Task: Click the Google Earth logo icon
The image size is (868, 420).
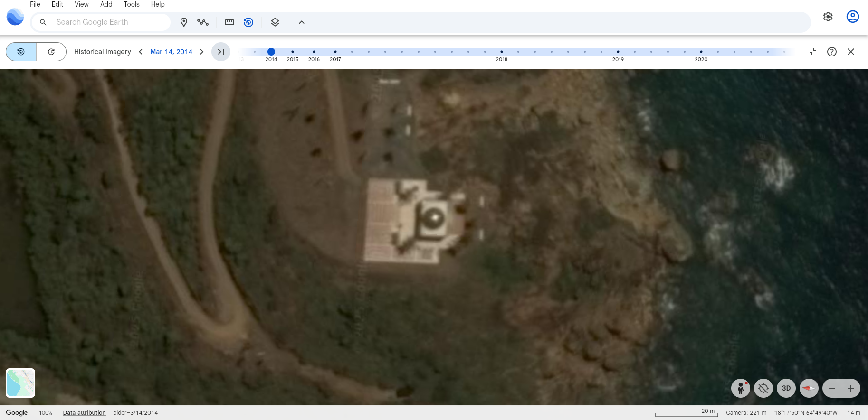Action: [x=15, y=17]
